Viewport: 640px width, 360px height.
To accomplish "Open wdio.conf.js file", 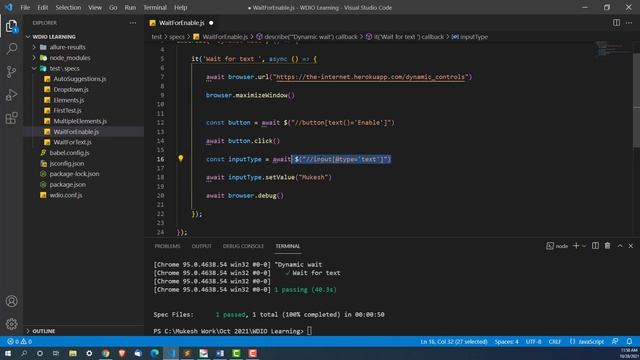I will [66, 195].
